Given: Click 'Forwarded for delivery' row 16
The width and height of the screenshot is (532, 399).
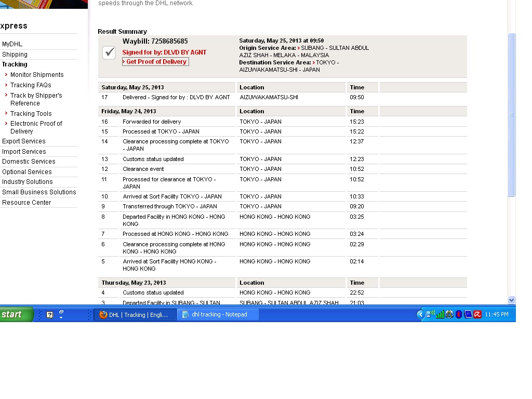Looking at the screenshot, I should point(282,122).
